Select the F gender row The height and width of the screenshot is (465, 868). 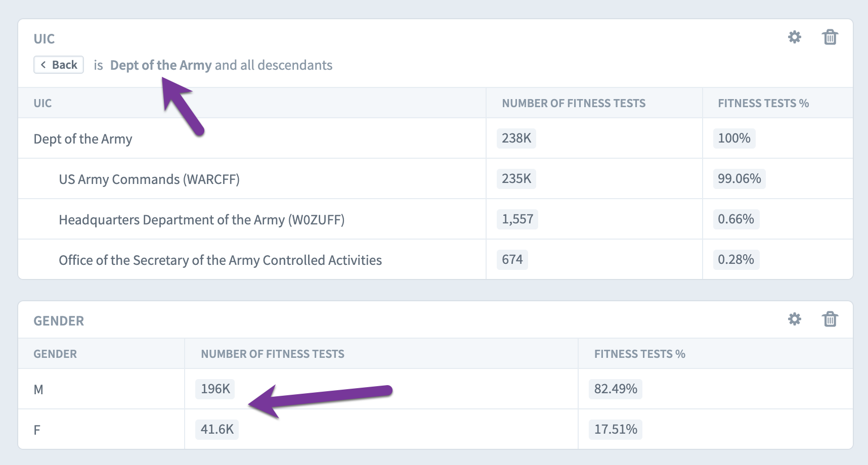pyautogui.click(x=436, y=429)
